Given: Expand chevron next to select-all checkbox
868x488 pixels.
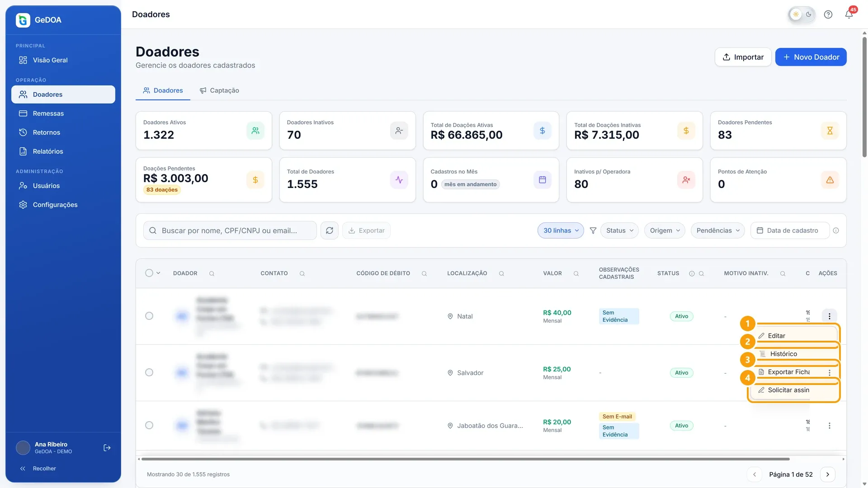Looking at the screenshot, I should tap(158, 273).
